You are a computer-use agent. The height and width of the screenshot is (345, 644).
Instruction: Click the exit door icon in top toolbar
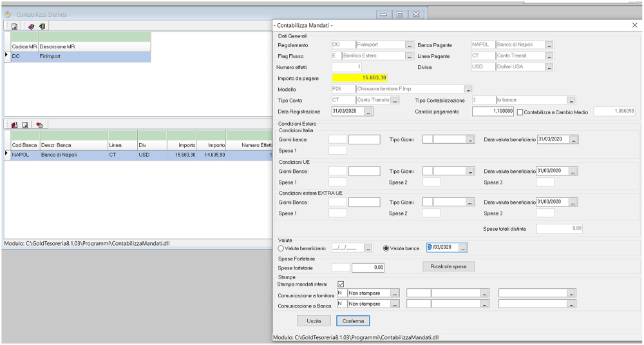pyautogui.click(x=42, y=26)
